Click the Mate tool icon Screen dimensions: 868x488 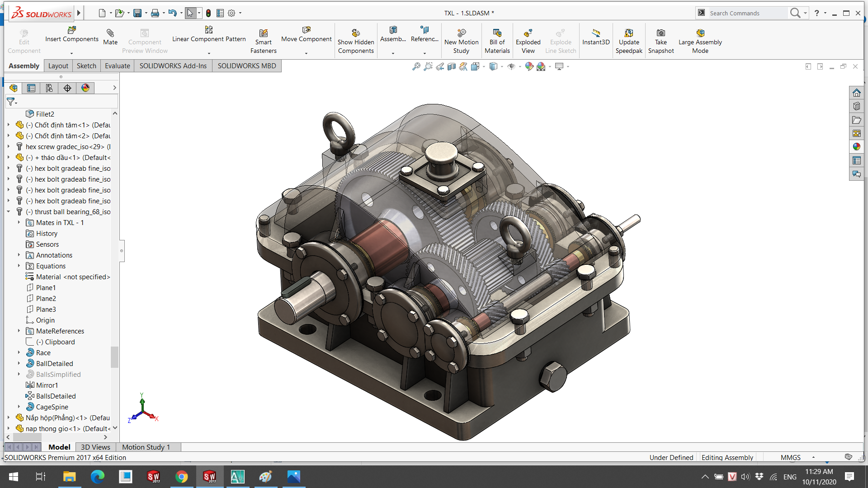[x=110, y=33]
